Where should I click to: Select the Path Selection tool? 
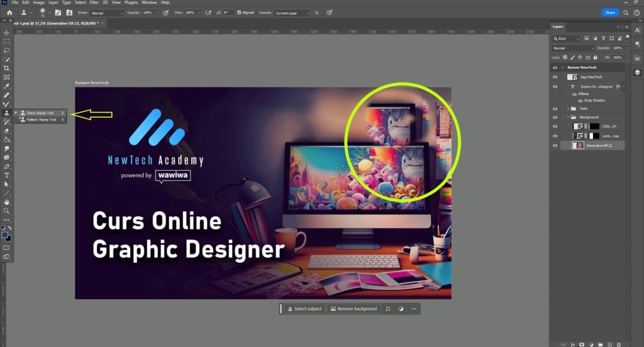(x=6, y=185)
